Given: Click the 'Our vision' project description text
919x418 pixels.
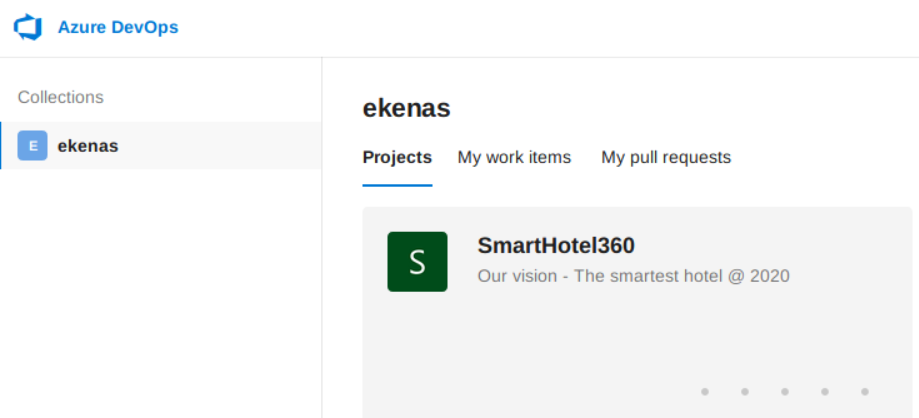Looking at the screenshot, I should pyautogui.click(x=633, y=275).
